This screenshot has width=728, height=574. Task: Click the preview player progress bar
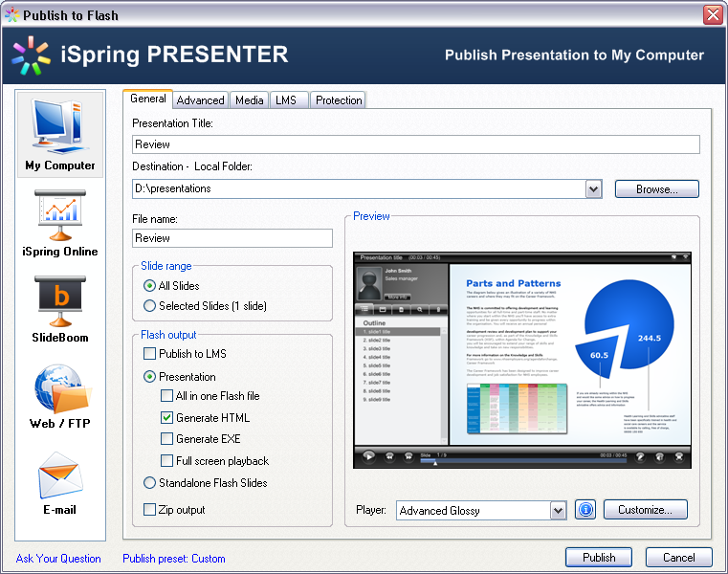[522, 461]
